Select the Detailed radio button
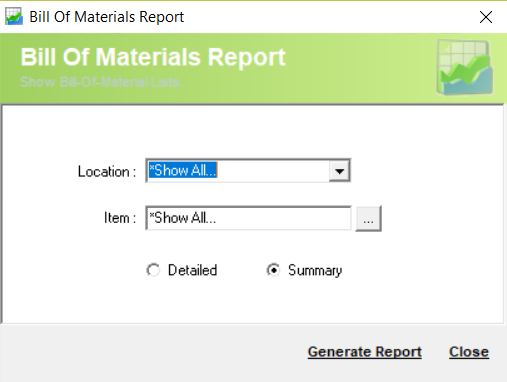This screenshot has width=507, height=382. click(x=153, y=270)
